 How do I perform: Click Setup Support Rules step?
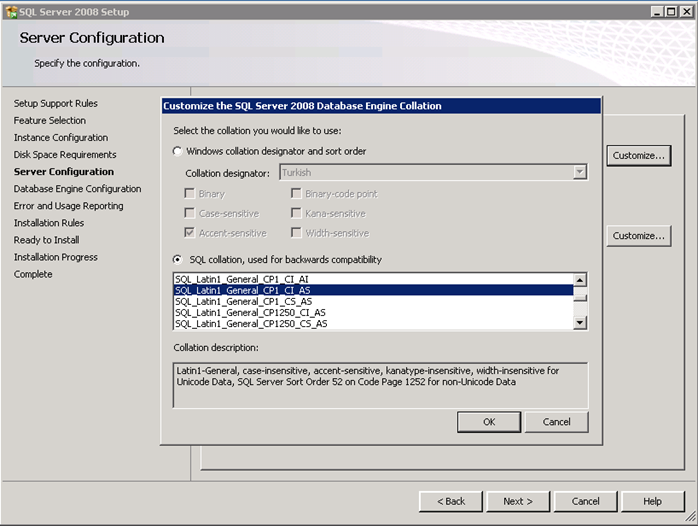point(56,103)
